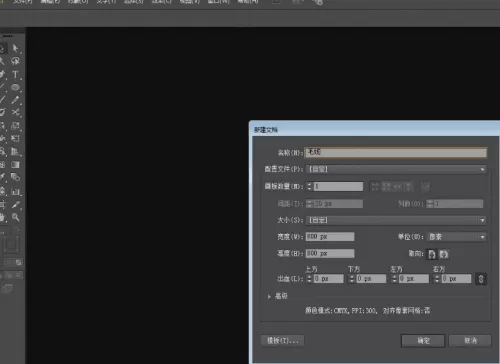Click the Change Screen Mode icon
This screenshot has height=364, width=500.
point(7,288)
